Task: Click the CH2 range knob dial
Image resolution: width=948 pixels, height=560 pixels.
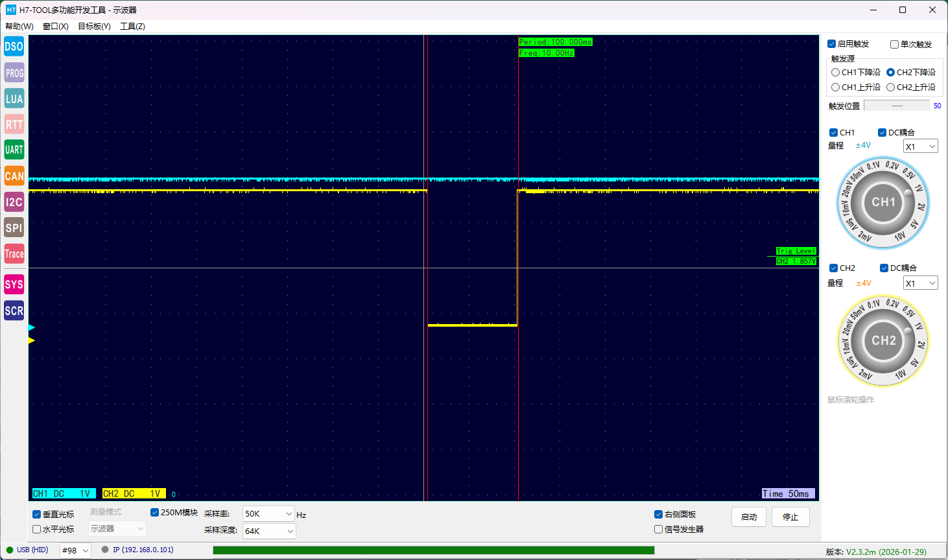Action: click(883, 341)
